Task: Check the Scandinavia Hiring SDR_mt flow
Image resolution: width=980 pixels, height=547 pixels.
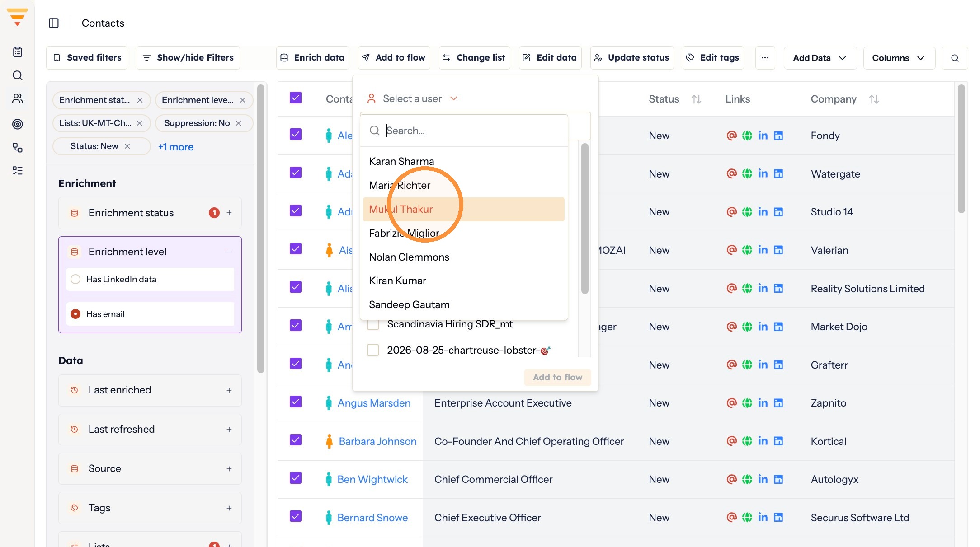Action: [373, 324]
